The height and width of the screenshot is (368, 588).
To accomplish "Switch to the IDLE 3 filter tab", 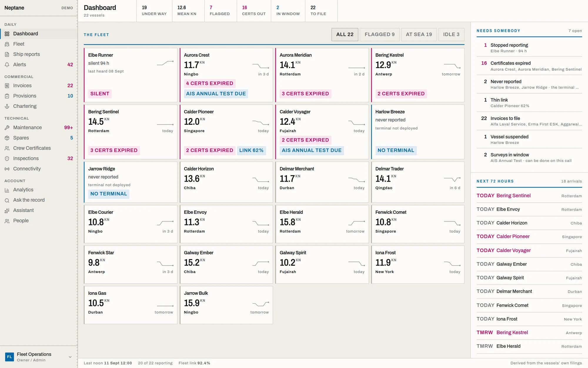I will pos(451,34).
